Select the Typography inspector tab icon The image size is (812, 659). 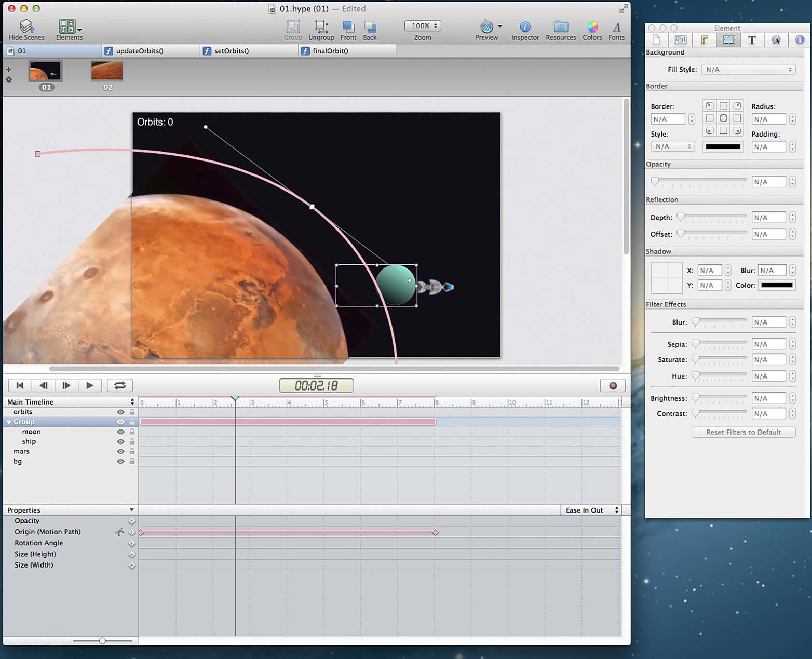pos(752,40)
